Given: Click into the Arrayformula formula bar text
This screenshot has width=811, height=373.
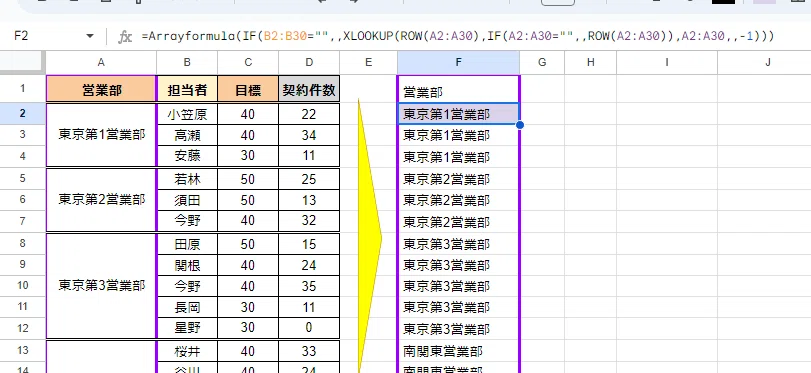Looking at the screenshot, I should point(457,36).
